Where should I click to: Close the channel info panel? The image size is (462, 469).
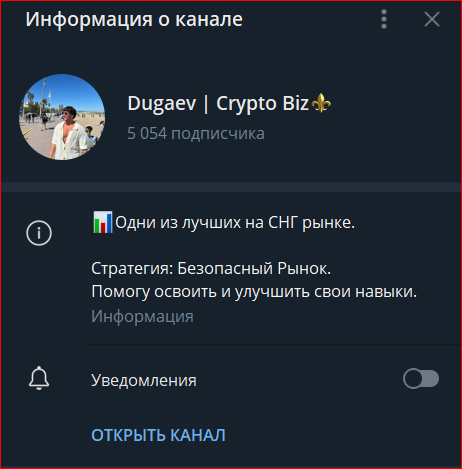tap(432, 19)
